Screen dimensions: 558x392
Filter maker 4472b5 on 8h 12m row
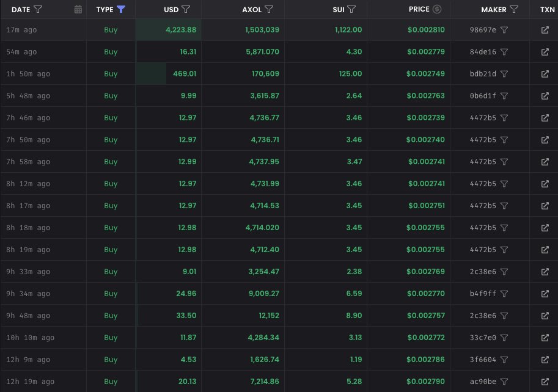click(504, 184)
